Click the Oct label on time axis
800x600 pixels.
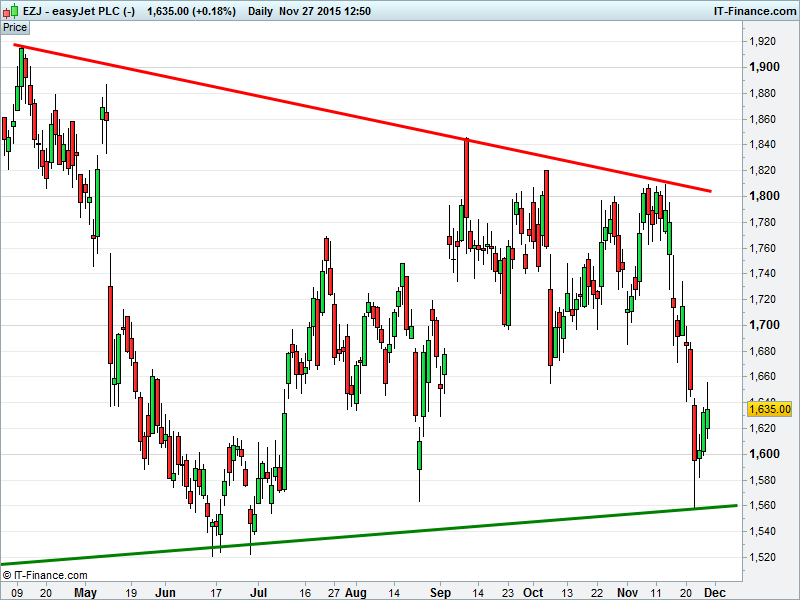tap(534, 591)
